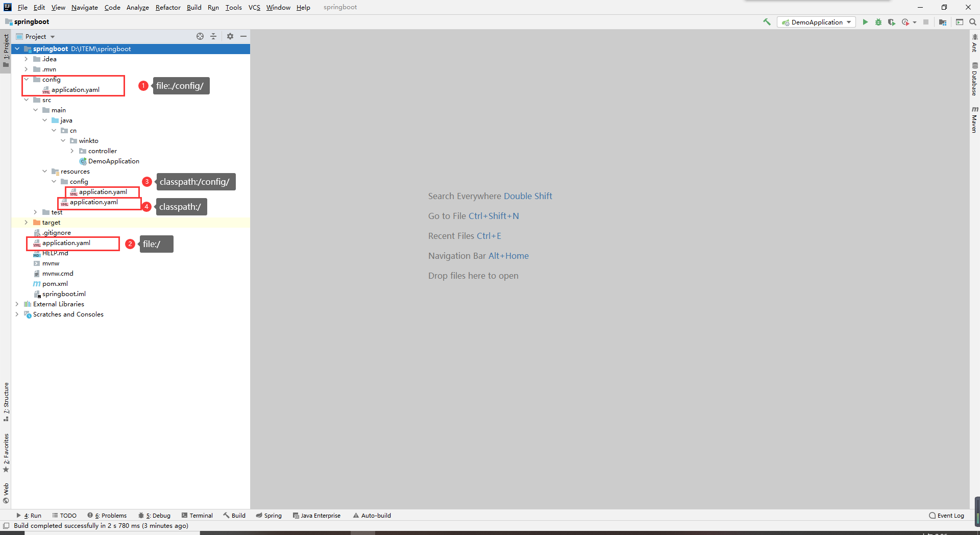Viewport: 980px width, 535px height.
Task: Open the Terminal tool window
Action: (x=197, y=516)
